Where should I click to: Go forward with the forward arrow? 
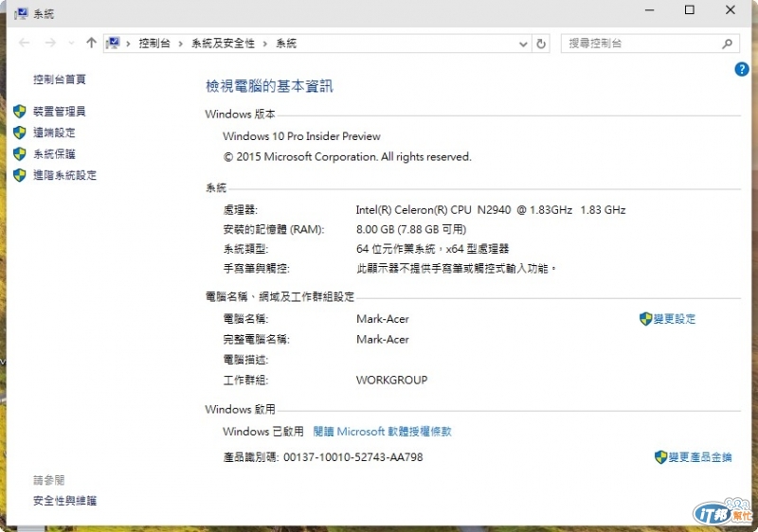tap(50, 43)
